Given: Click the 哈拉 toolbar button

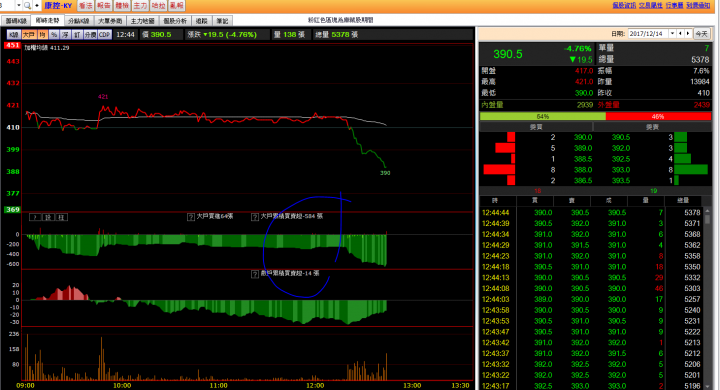Looking at the screenshot, I should click(x=158, y=6).
